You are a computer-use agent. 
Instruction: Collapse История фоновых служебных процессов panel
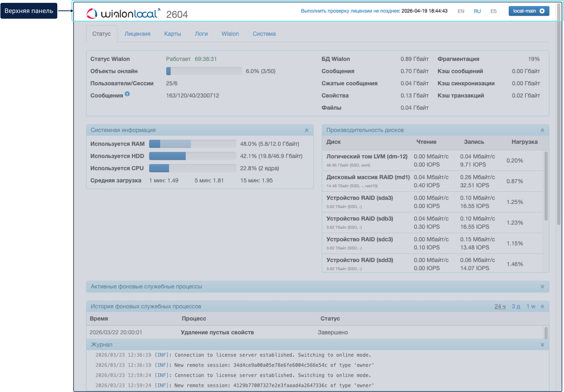point(542,307)
